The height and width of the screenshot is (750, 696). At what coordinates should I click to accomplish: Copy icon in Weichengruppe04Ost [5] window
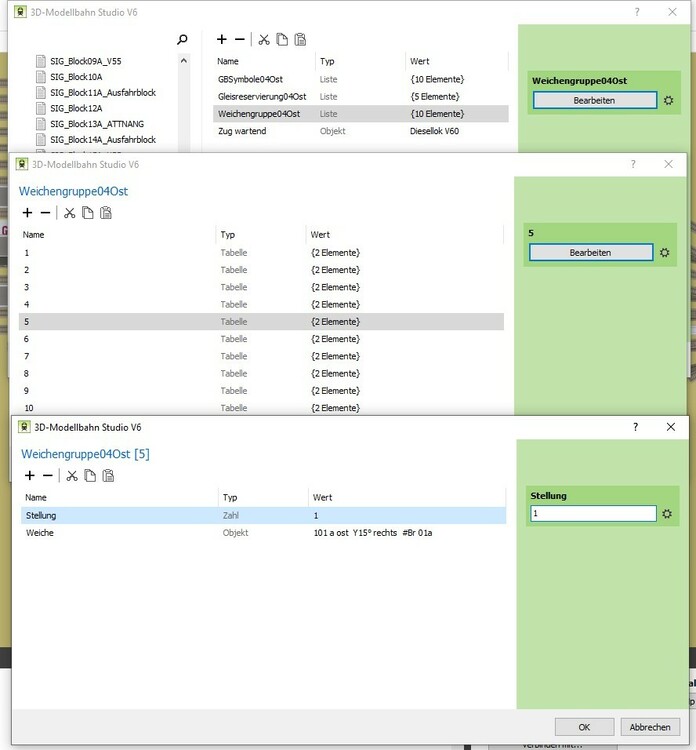[x=90, y=475]
